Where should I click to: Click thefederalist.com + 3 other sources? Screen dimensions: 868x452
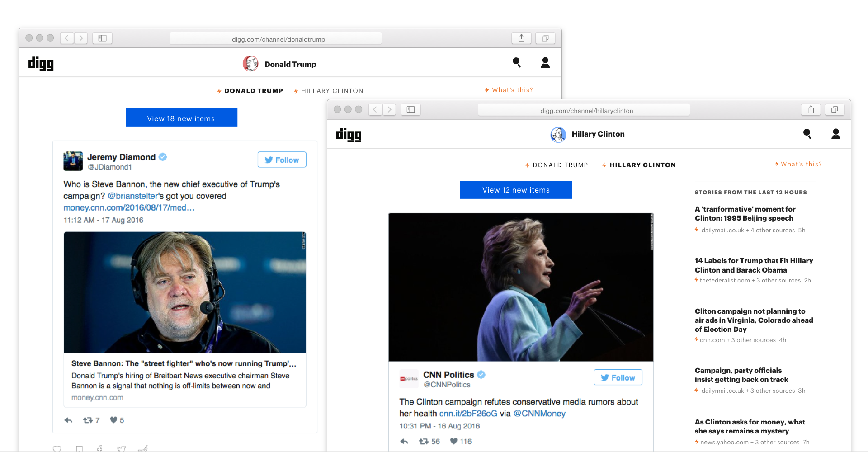750,280
